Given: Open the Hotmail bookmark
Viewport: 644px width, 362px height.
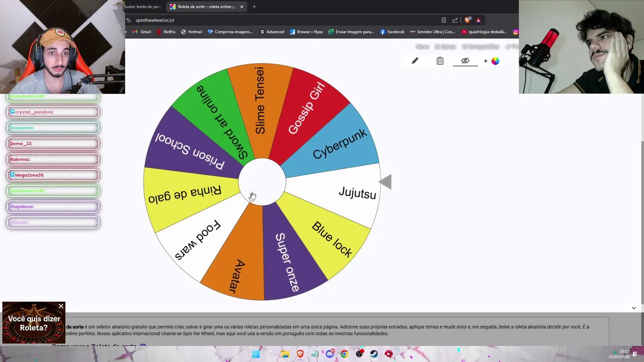Looking at the screenshot, I should click(x=191, y=32).
